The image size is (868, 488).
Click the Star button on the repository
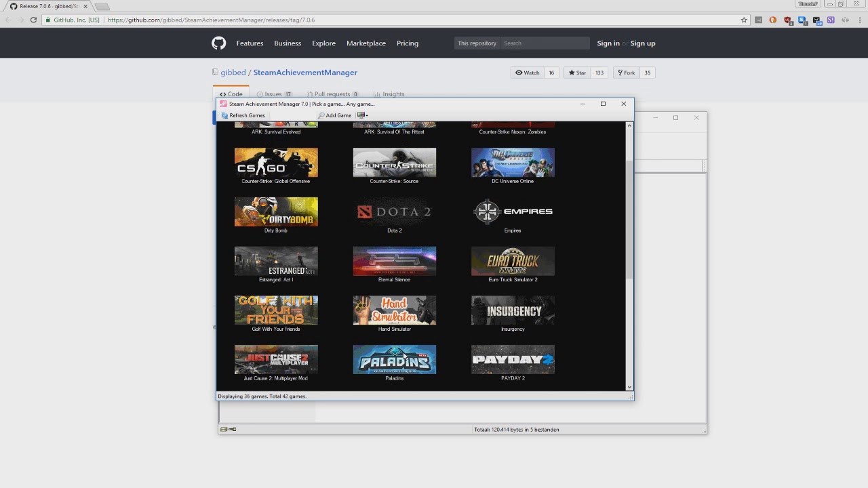click(578, 73)
